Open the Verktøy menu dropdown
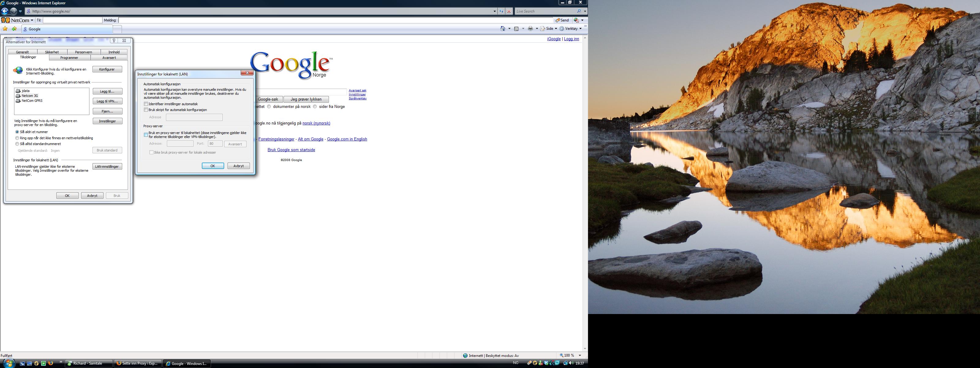The width and height of the screenshot is (980, 368). pyautogui.click(x=571, y=29)
